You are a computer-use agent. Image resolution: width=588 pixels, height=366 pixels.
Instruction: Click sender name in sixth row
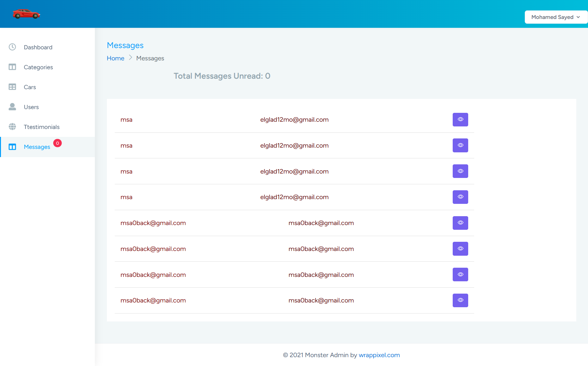(x=153, y=249)
